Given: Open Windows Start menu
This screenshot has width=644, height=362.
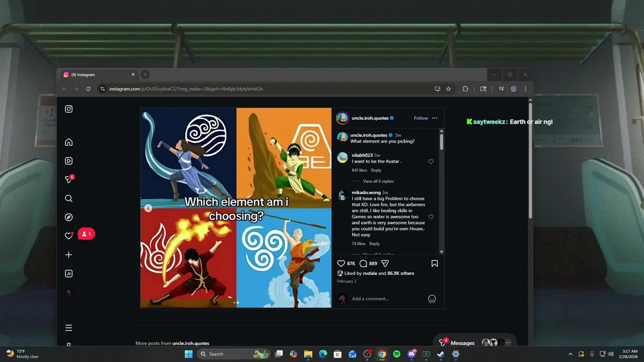Looking at the screenshot, I should click(x=189, y=354).
